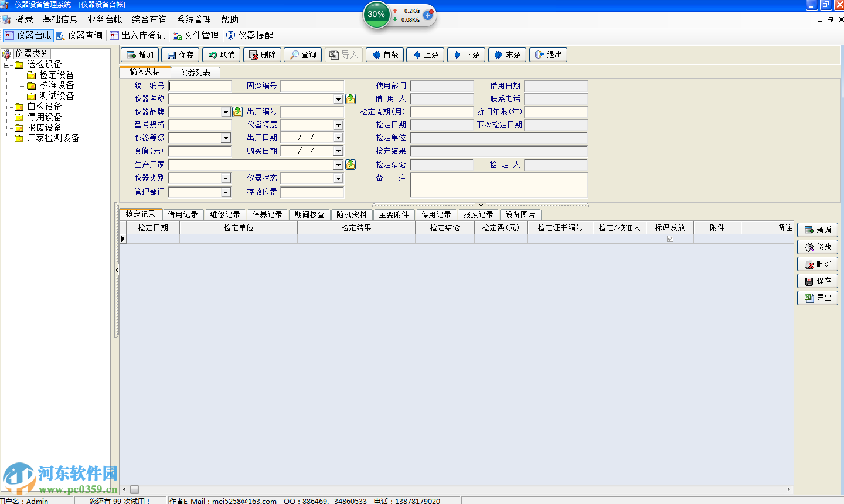Click the 退出 (Exit) toolbar button
Image resolution: width=844 pixels, height=504 pixels.
pos(548,55)
